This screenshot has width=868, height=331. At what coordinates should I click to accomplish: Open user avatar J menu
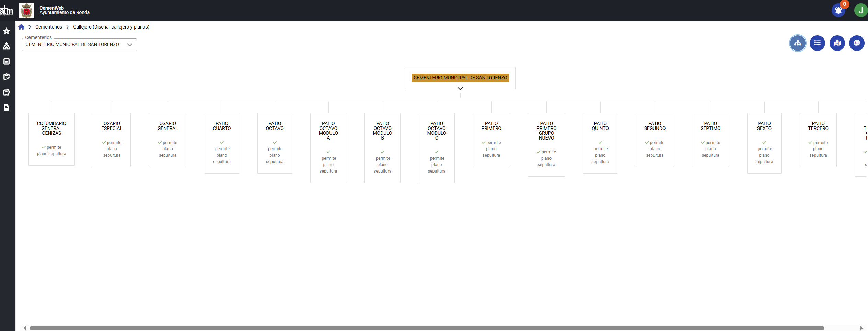click(860, 11)
